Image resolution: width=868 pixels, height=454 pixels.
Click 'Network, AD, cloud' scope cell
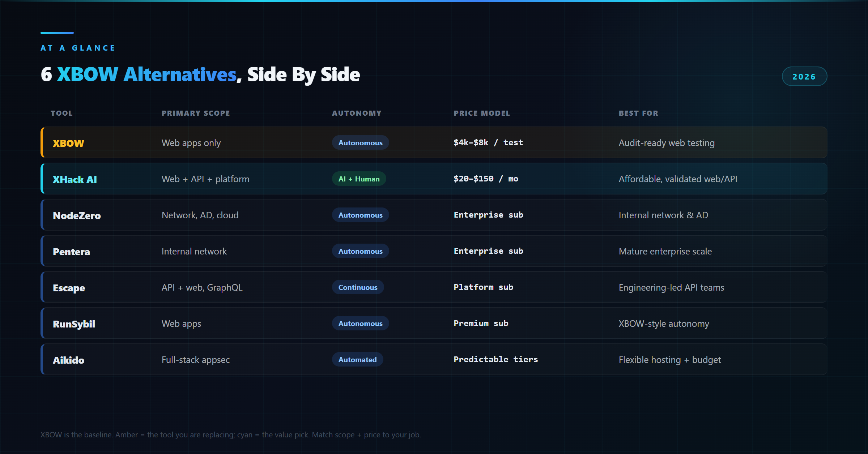200,215
